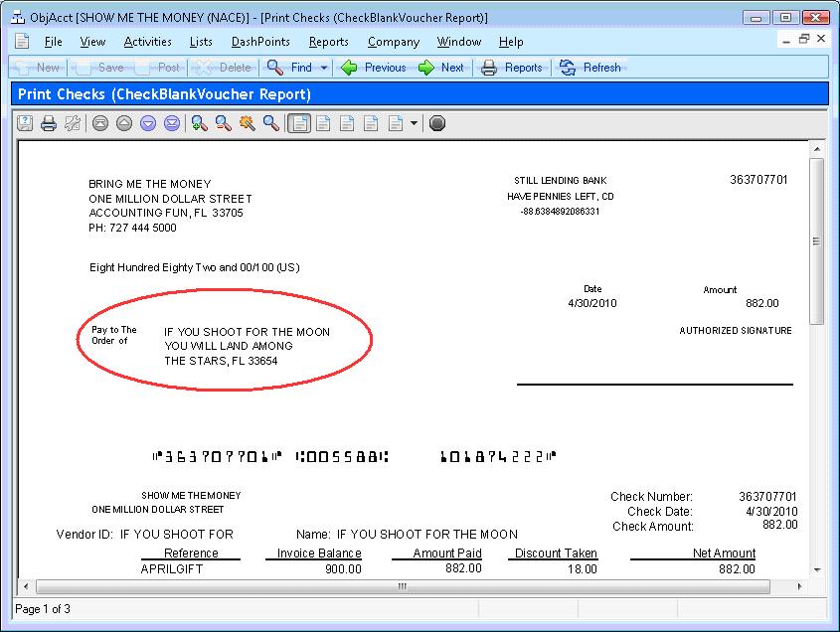
Task: Click the export/save report icon
Action: pos(24,123)
